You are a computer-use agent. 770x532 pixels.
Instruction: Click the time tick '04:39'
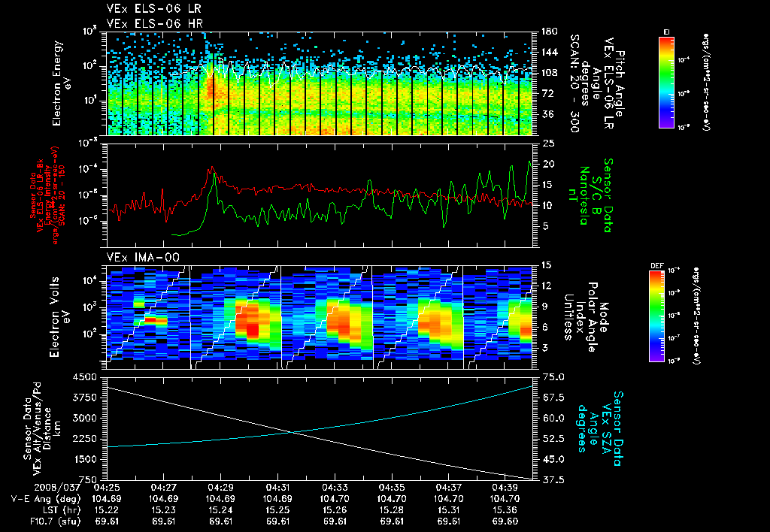point(505,488)
